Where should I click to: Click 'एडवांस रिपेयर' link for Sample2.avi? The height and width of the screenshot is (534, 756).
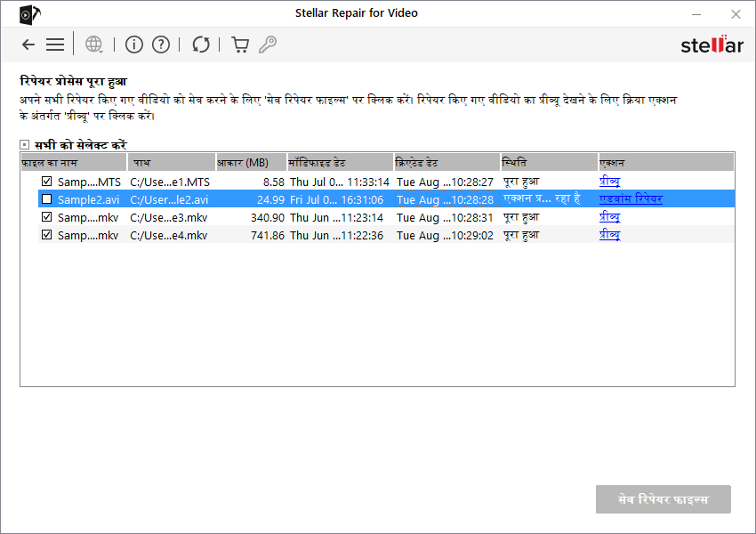pos(631,198)
